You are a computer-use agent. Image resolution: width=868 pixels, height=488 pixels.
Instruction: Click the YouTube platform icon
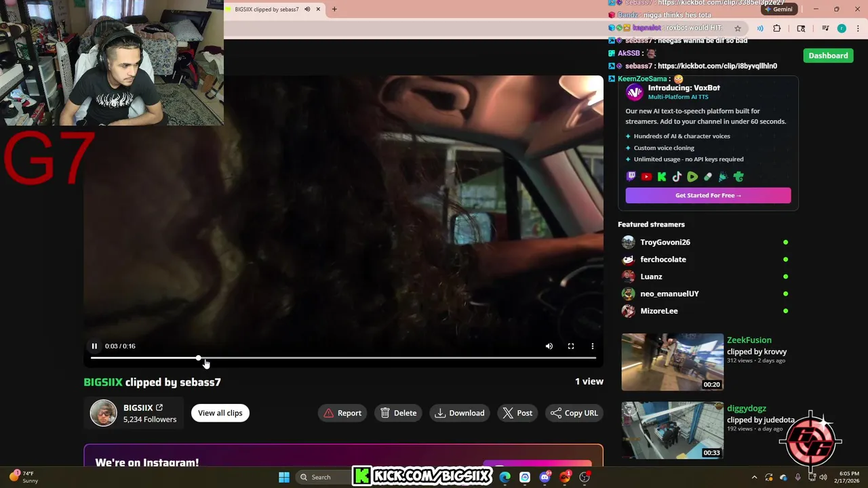click(x=646, y=177)
